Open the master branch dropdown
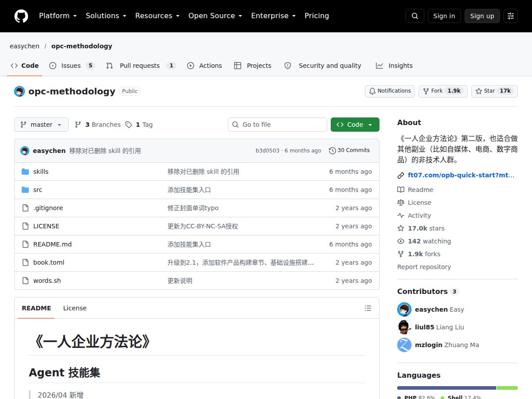The height and width of the screenshot is (399, 532). click(x=41, y=125)
